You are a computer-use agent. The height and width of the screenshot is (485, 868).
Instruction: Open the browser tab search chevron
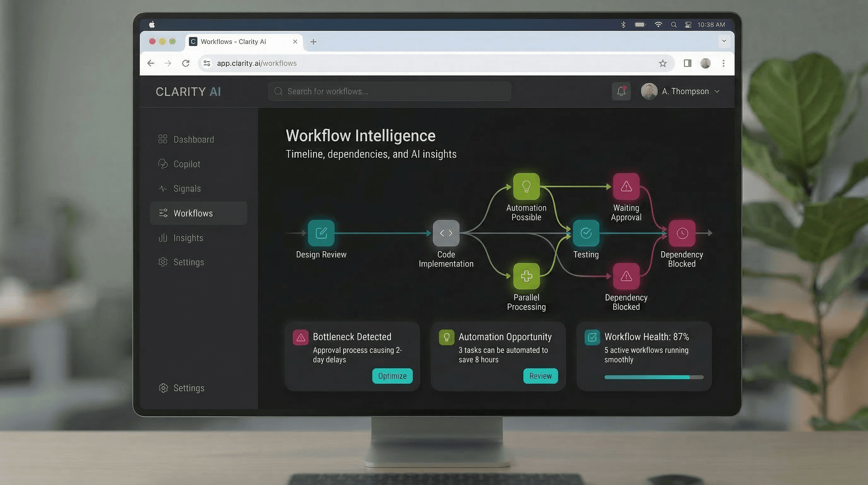(x=724, y=41)
